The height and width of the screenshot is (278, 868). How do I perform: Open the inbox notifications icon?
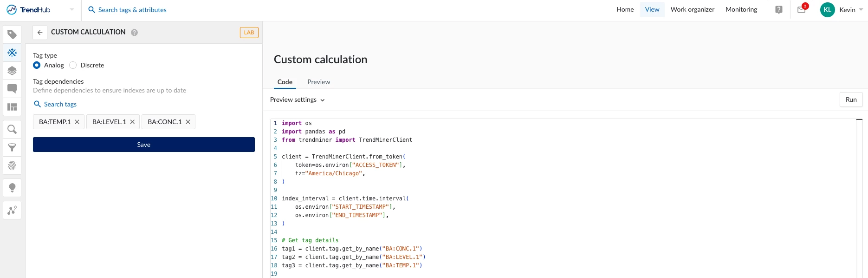tap(801, 10)
